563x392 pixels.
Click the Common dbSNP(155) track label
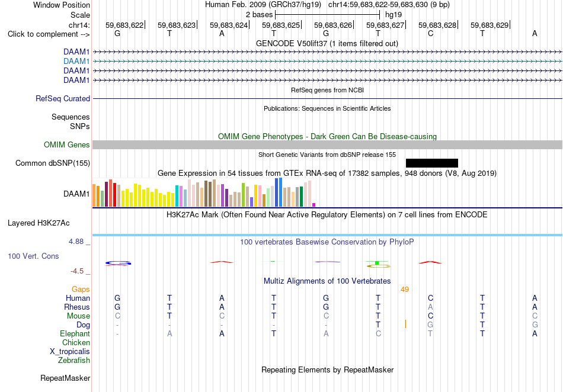pyautogui.click(x=53, y=163)
